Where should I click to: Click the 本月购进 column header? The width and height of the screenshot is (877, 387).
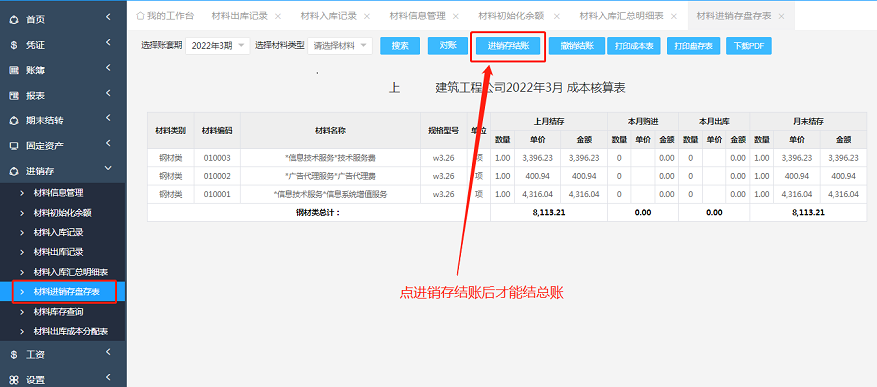pyautogui.click(x=643, y=121)
